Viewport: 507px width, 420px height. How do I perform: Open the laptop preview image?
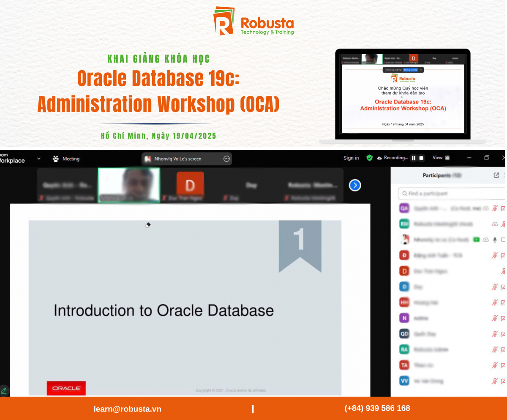click(403, 96)
